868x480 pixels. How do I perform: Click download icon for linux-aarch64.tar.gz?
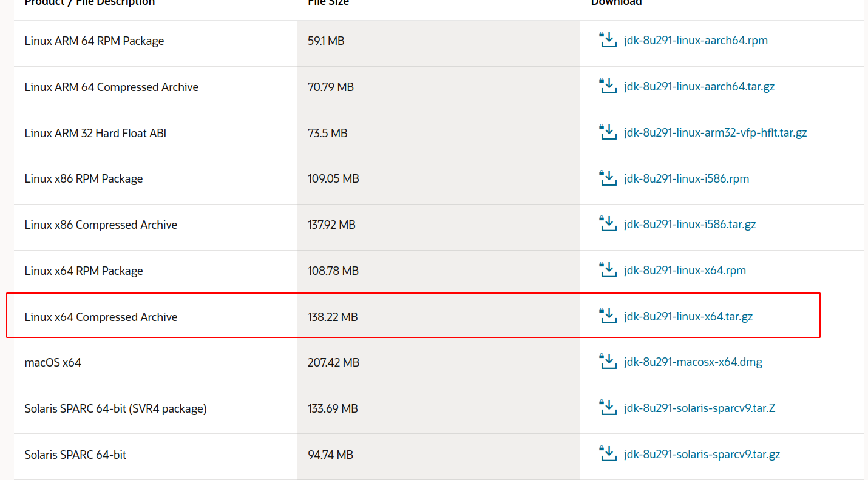[x=608, y=86]
